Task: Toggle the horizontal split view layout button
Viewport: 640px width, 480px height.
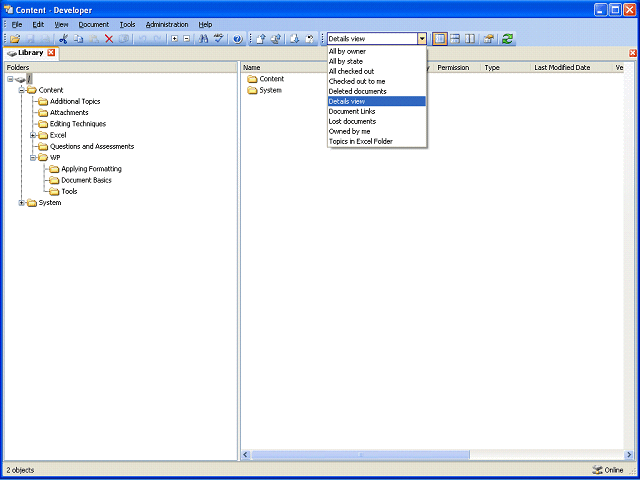Action: point(455,39)
